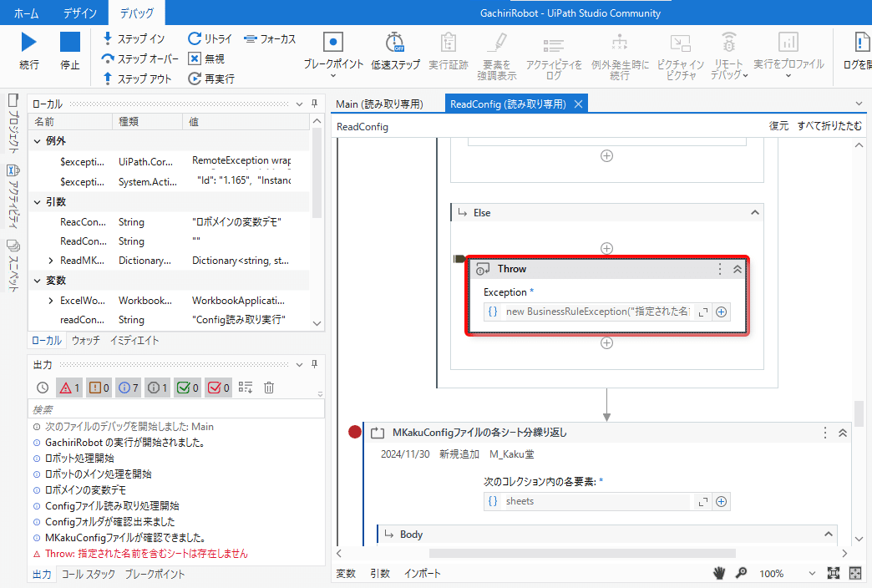Toggle Log Activities (アクティビティをログ)
Viewport: 872px width, 588px height.
554,56
